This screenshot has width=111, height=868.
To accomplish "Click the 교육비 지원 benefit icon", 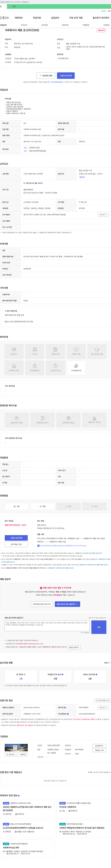I will tap(76, 351).
